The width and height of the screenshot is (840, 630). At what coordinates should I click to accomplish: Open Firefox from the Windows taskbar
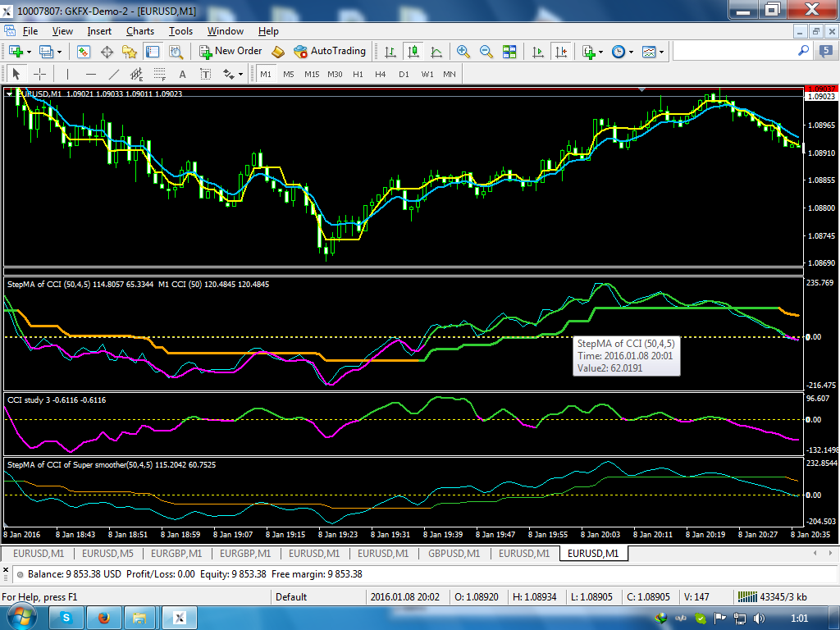(104, 619)
